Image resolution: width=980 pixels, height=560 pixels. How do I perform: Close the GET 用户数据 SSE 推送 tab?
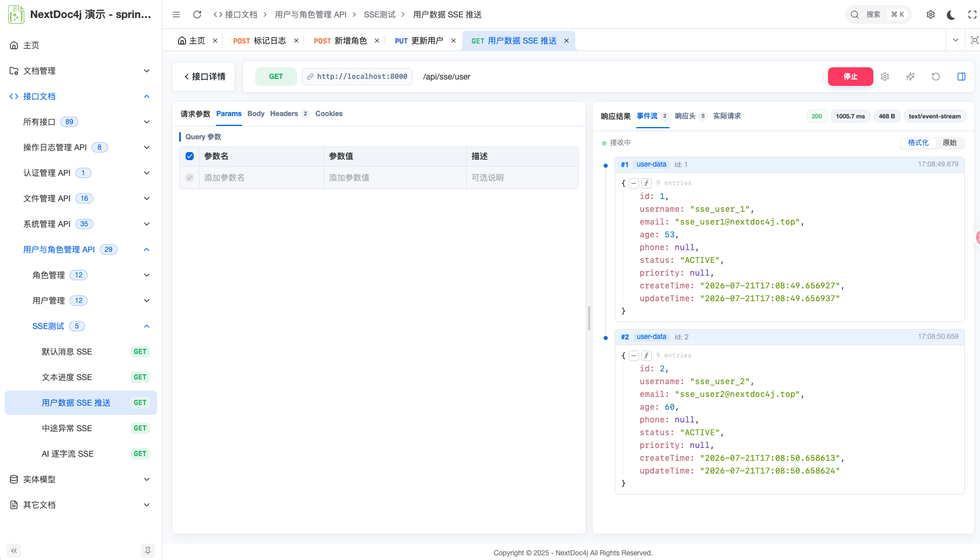(x=567, y=41)
